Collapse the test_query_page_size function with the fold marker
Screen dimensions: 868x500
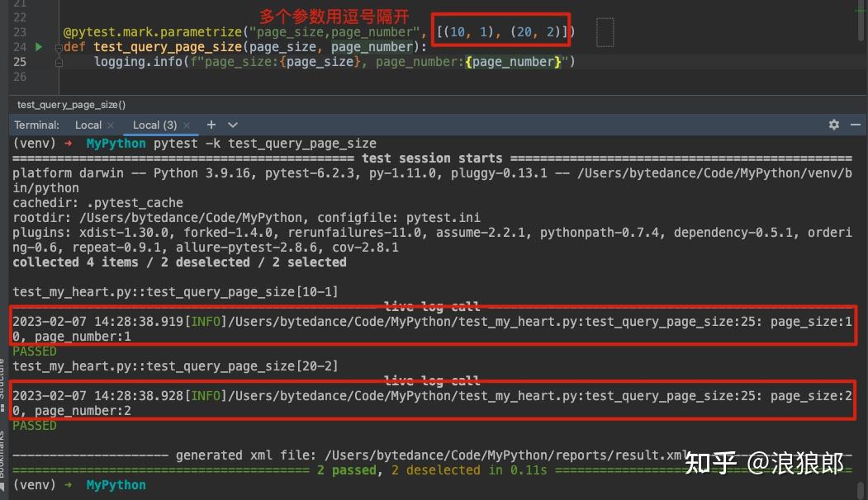click(x=59, y=46)
